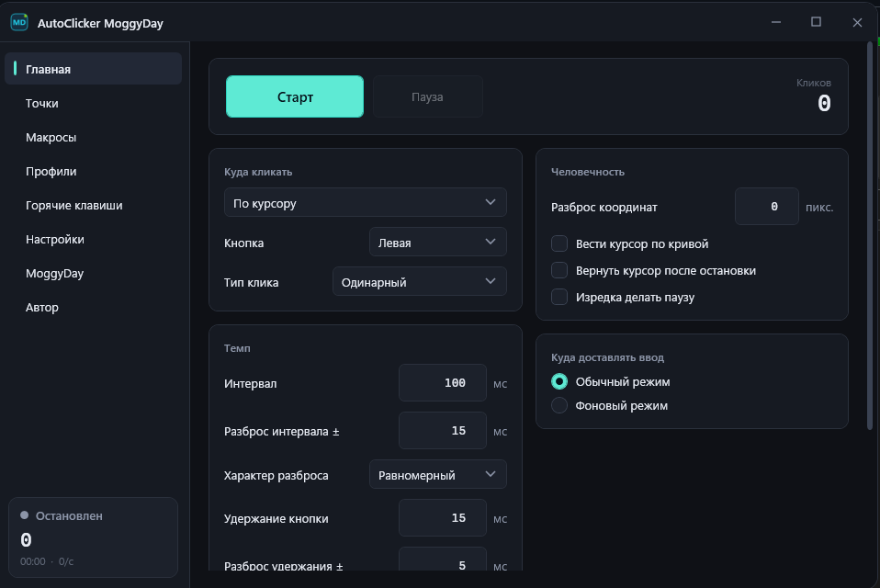Enable Изредка делать паузу checkbox
880x588 pixels.
point(559,297)
